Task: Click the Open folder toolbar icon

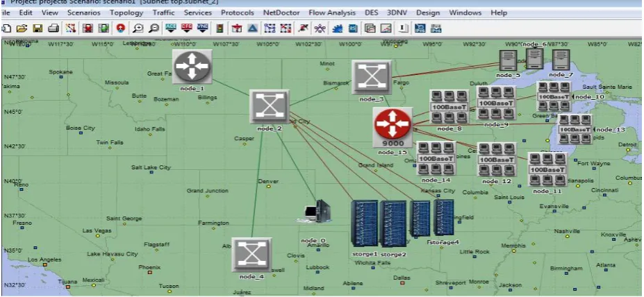Action: [x=22, y=28]
